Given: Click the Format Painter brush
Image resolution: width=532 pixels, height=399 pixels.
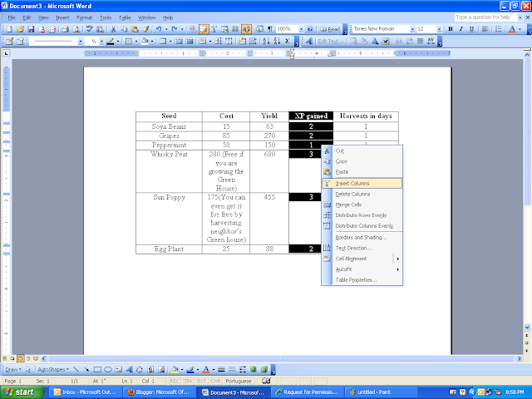Looking at the screenshot, I should [x=146, y=30].
